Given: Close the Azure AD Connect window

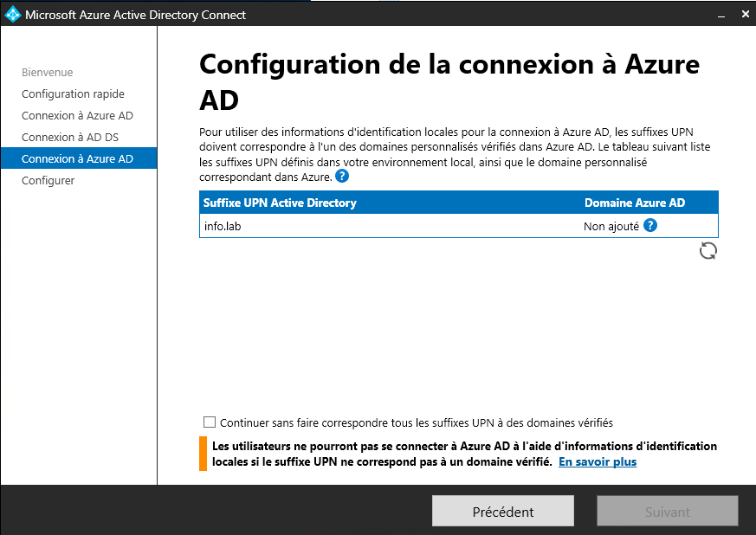Looking at the screenshot, I should 745,15.
